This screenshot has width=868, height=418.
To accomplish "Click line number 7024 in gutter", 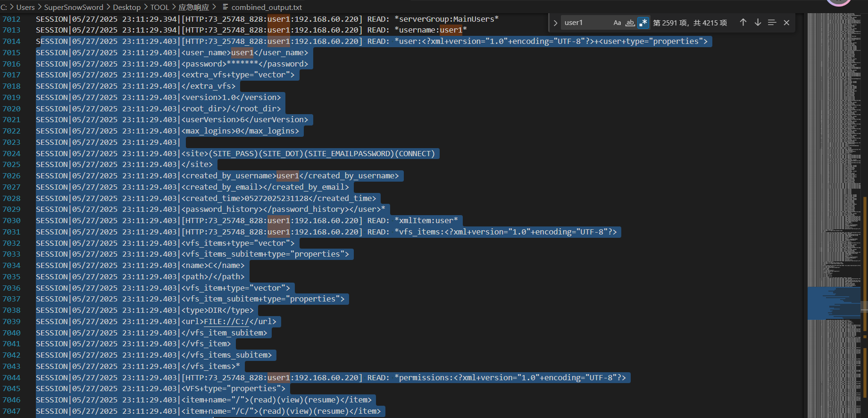I will click(x=11, y=154).
